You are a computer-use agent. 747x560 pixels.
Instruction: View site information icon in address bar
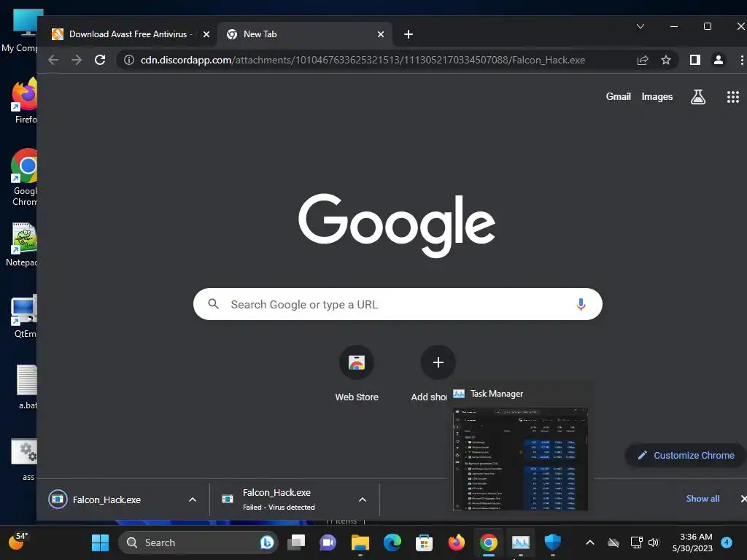pyautogui.click(x=129, y=60)
